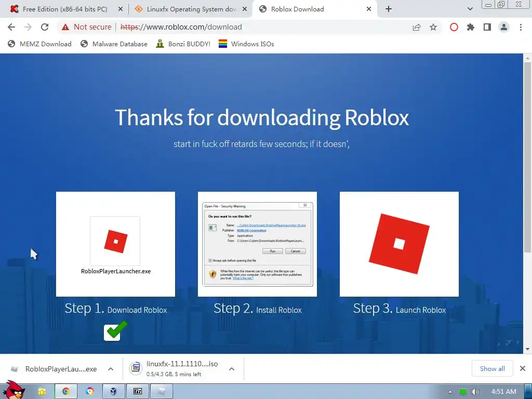Open the 7-Zip taskbar icon
The width and height of the screenshot is (532, 399).
click(137, 392)
